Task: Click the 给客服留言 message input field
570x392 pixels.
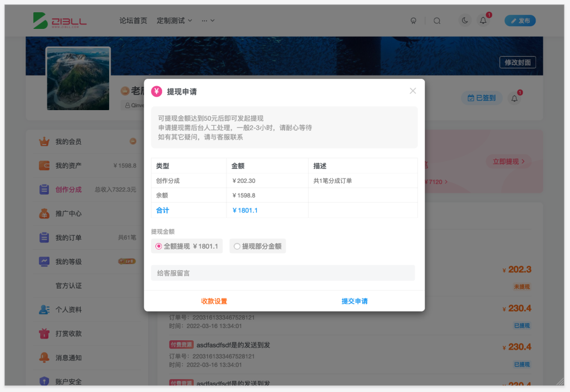Action: tap(283, 272)
